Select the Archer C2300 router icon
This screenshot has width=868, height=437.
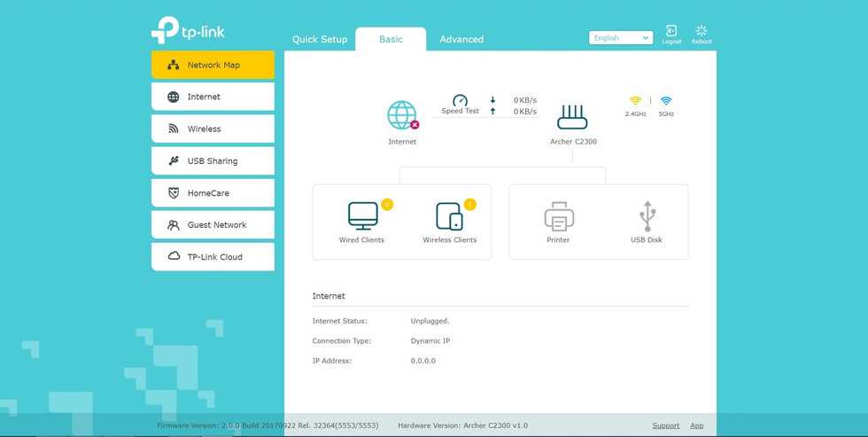click(x=572, y=117)
